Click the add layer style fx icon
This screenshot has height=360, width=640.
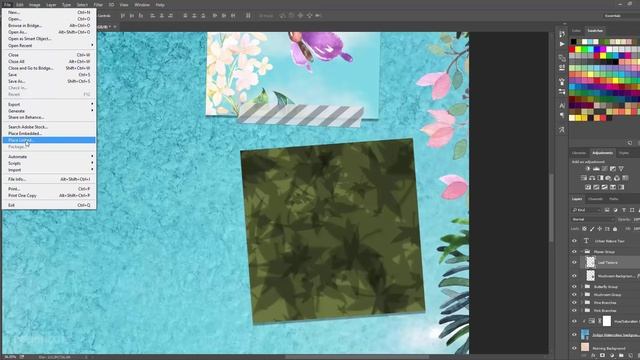pyautogui.click(x=594, y=356)
